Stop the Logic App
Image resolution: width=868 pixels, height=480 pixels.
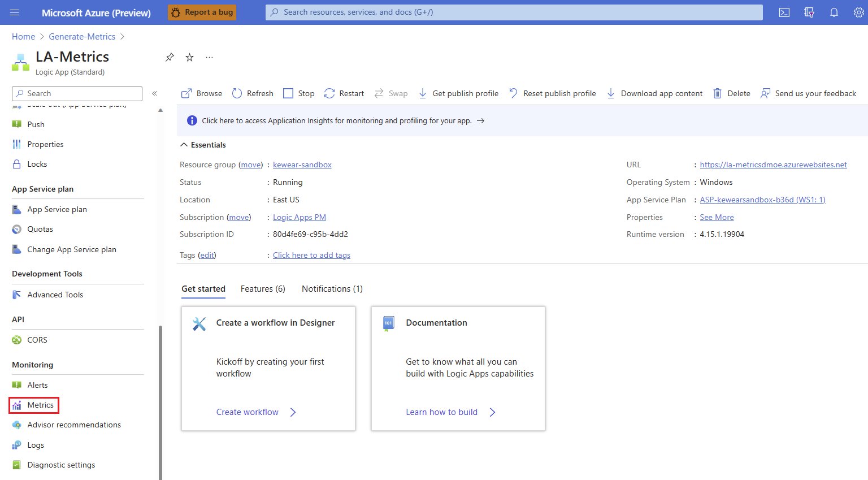299,93
